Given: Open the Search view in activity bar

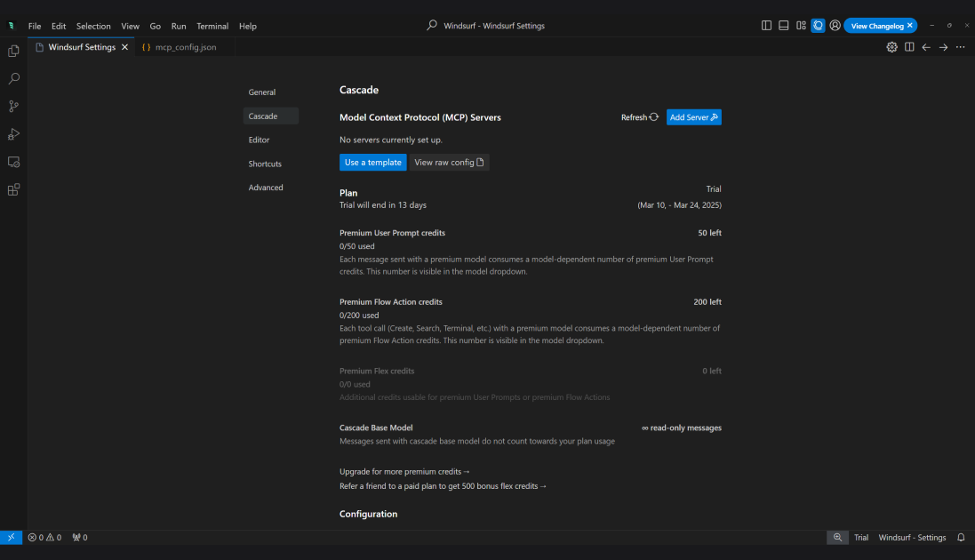Looking at the screenshot, I should pos(13,78).
